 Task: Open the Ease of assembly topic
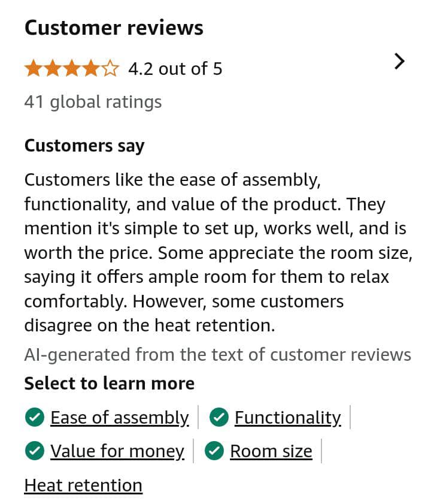[119, 417]
